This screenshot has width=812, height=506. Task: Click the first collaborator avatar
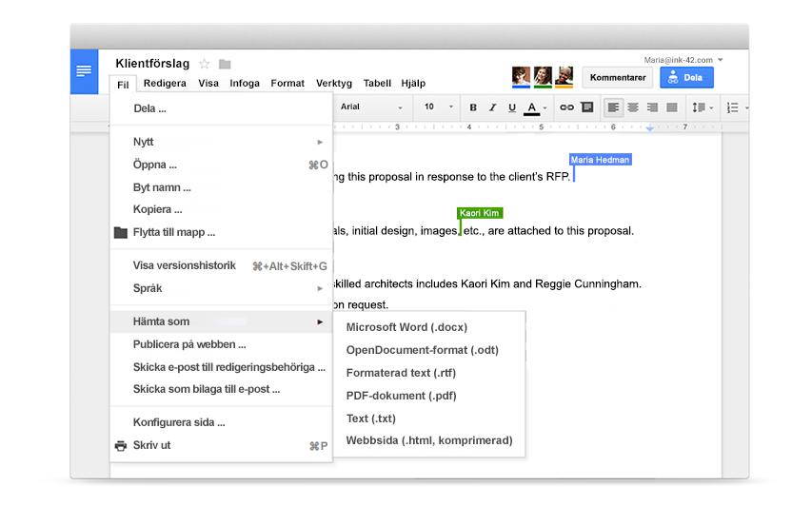pyautogui.click(x=521, y=77)
